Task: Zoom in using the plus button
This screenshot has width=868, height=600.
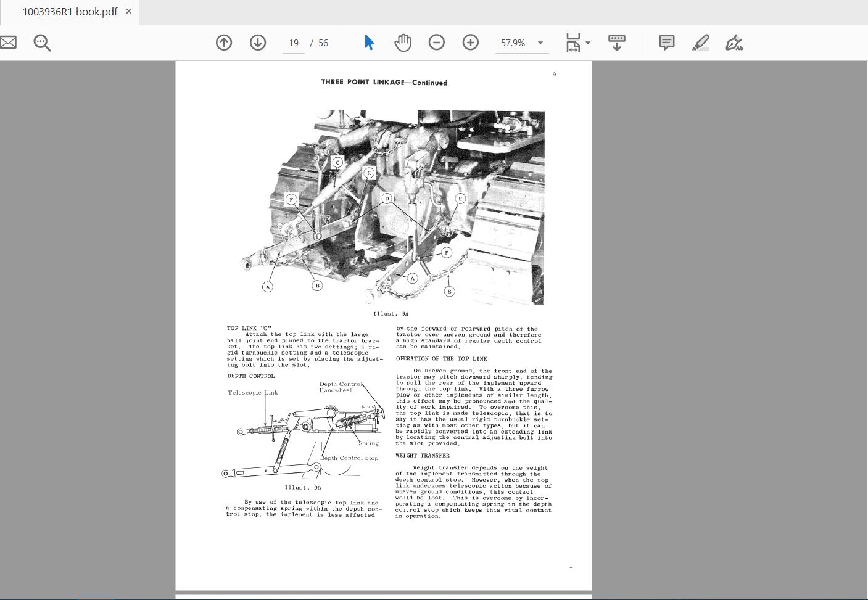Action: tap(471, 43)
